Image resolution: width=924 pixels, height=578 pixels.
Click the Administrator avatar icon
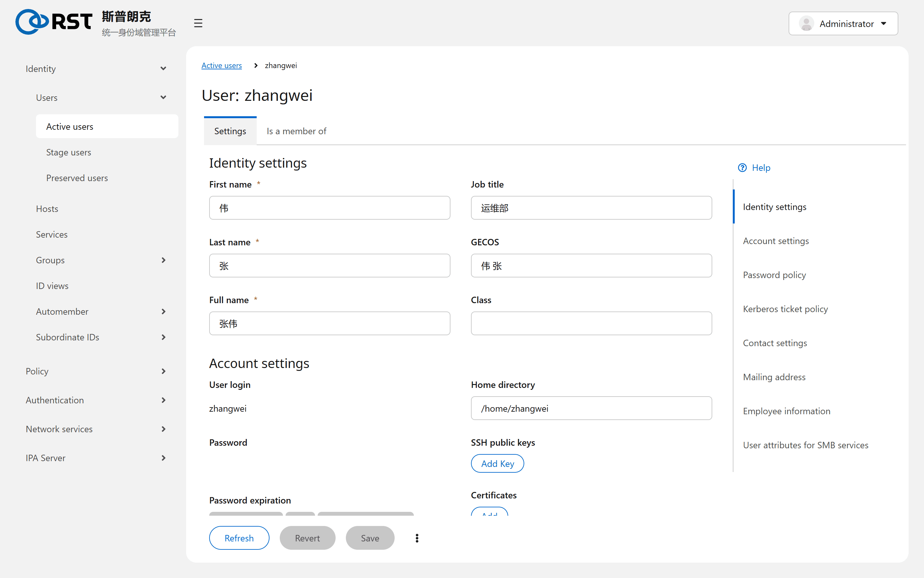click(806, 24)
